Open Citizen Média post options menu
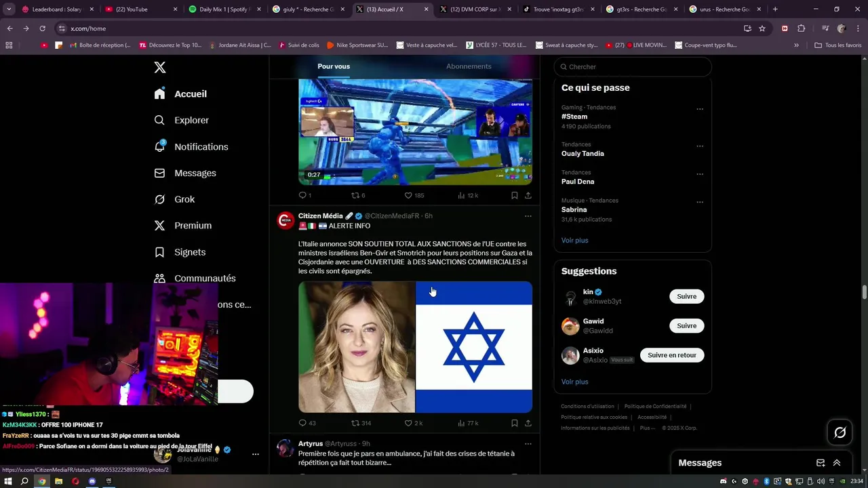 (528, 216)
